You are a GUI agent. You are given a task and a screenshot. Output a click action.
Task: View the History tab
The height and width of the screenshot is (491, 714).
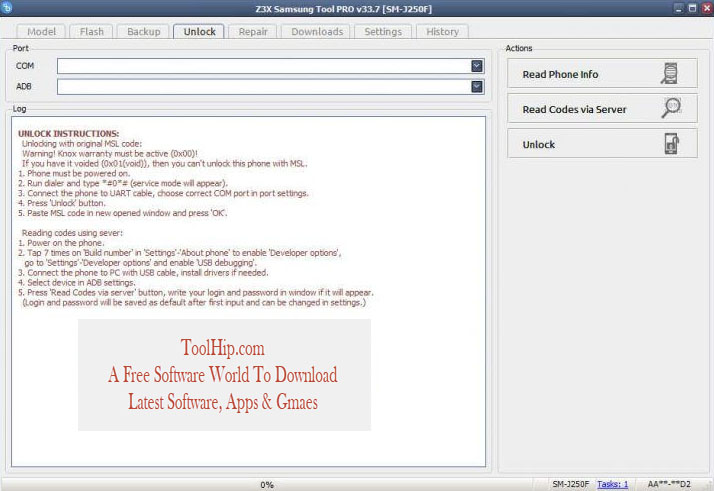pos(442,31)
